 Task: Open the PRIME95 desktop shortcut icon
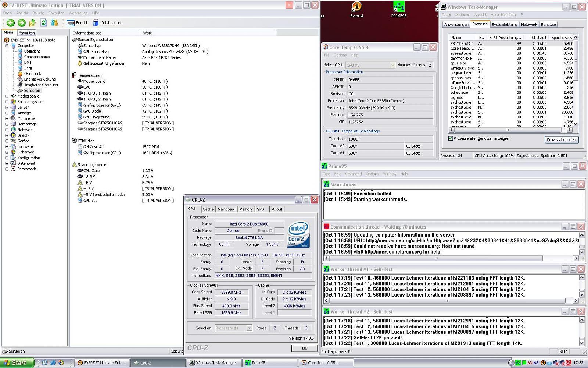point(399,10)
